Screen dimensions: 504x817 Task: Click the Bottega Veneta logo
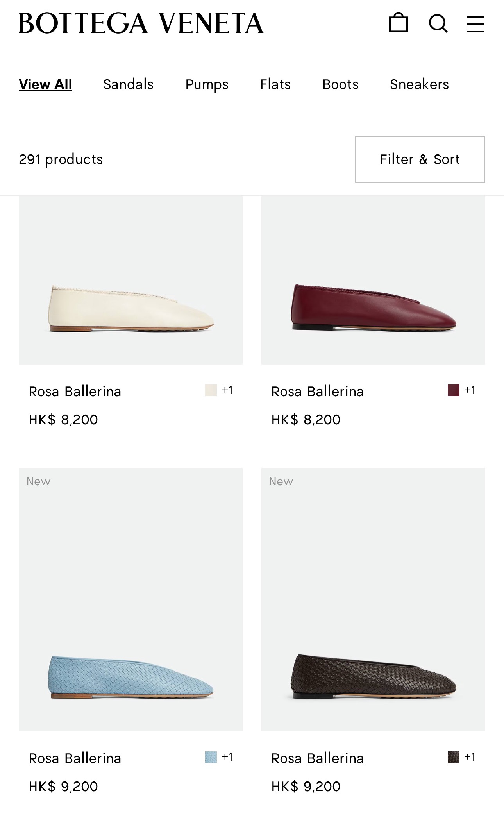[141, 23]
